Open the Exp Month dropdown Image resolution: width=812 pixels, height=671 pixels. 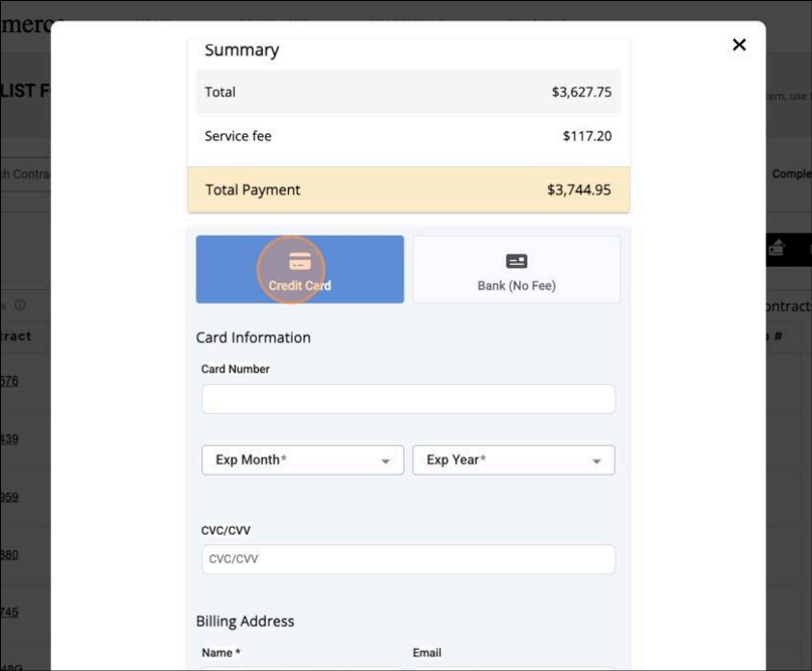point(302,460)
